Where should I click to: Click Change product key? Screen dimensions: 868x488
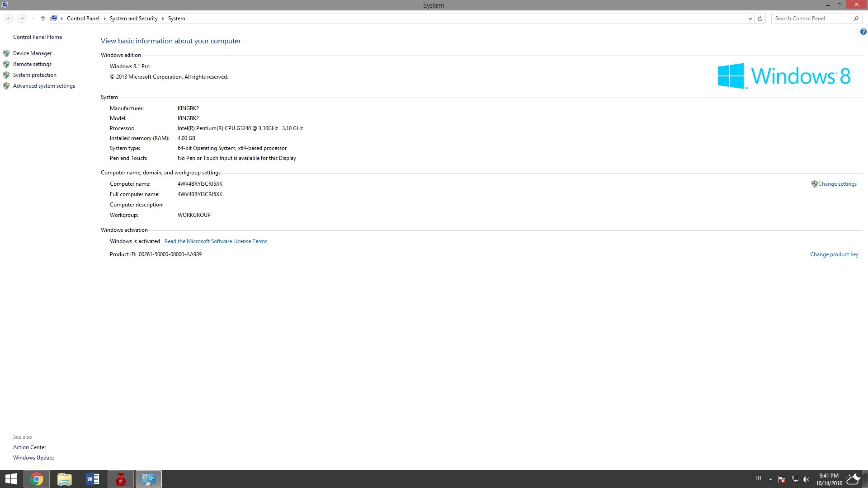click(x=834, y=254)
